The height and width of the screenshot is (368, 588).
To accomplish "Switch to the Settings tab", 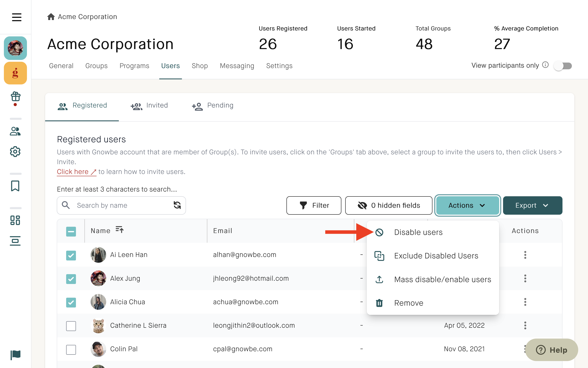I will point(279,66).
